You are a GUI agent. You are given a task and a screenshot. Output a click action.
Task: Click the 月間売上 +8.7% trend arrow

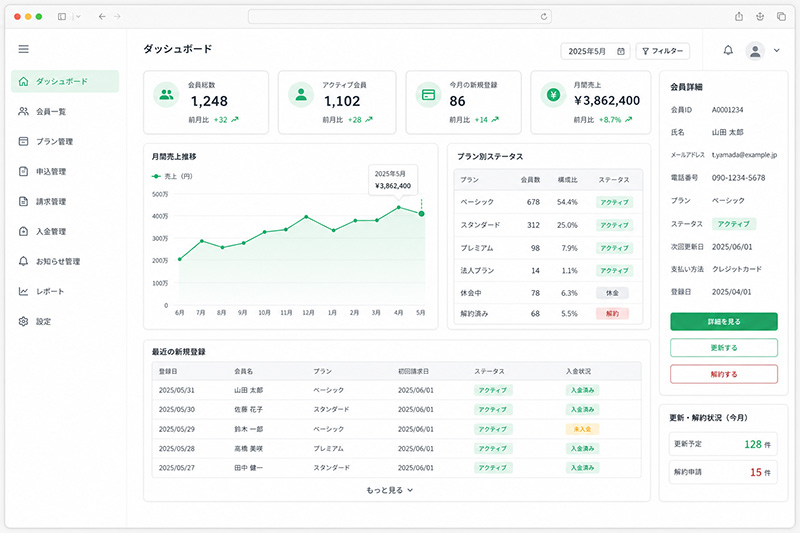point(629,120)
